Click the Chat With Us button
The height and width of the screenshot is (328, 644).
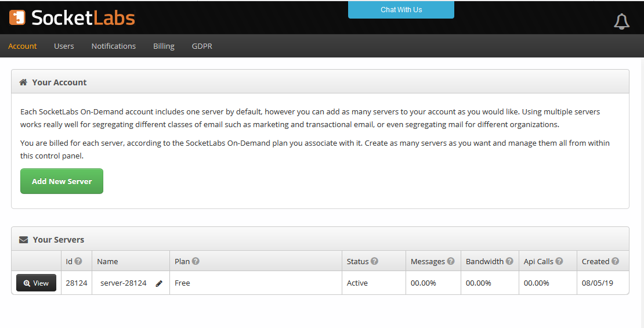pos(401,10)
